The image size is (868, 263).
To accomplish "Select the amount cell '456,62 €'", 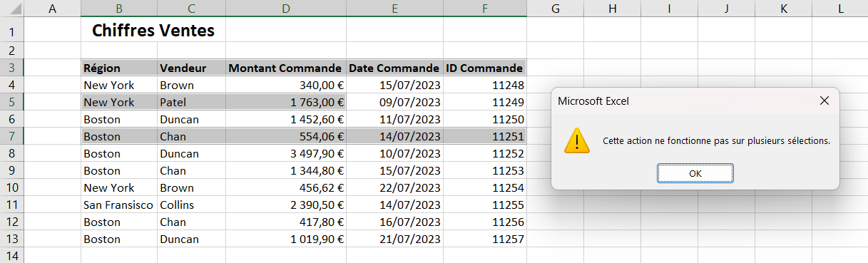I will point(286,187).
